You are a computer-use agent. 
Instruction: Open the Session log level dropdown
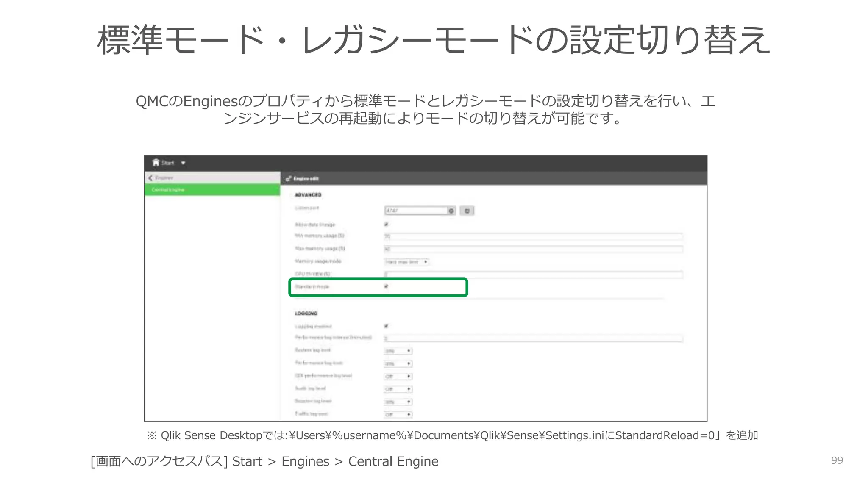(x=398, y=402)
